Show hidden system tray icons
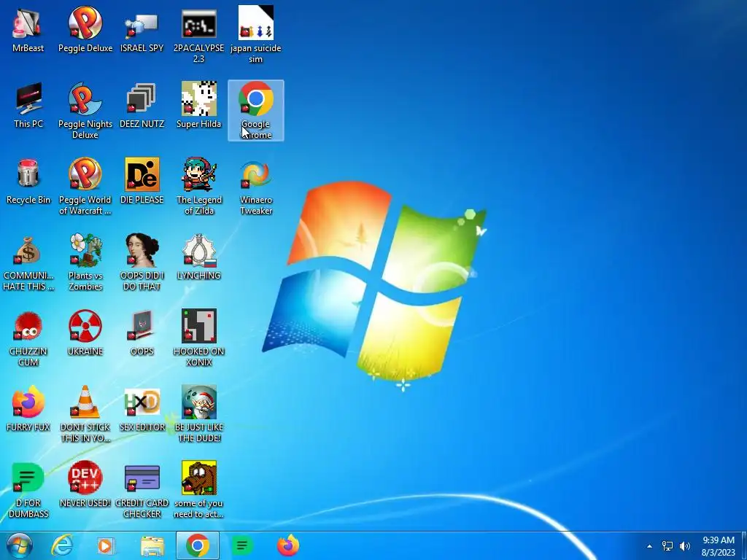The width and height of the screenshot is (747, 560). click(649, 546)
